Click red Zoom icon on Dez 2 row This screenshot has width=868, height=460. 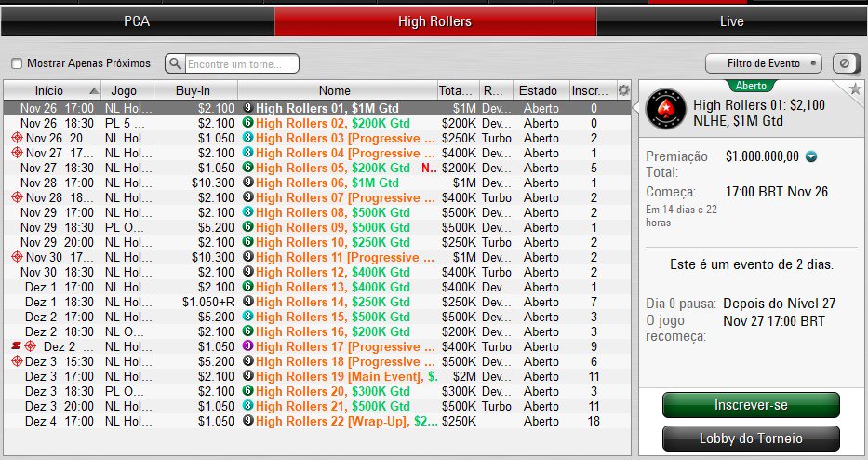click(16, 345)
